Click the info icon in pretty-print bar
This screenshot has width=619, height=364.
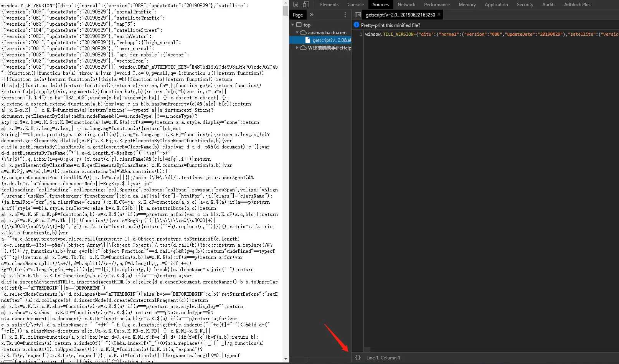tap(357, 25)
